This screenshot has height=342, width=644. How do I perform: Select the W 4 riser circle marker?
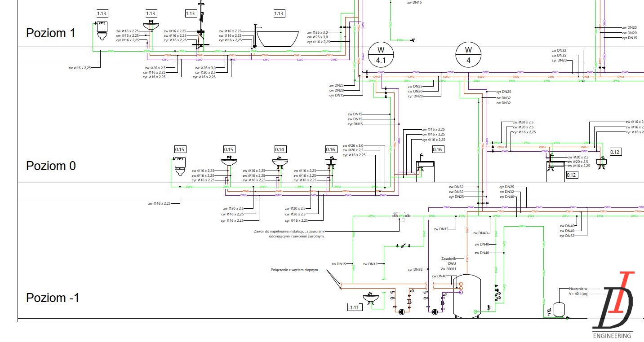pos(469,54)
